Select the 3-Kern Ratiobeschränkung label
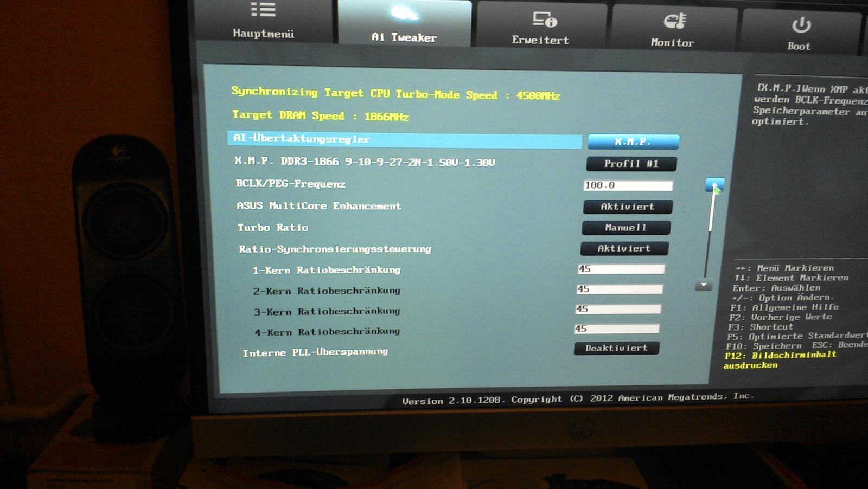This screenshot has height=489, width=868. tap(327, 311)
